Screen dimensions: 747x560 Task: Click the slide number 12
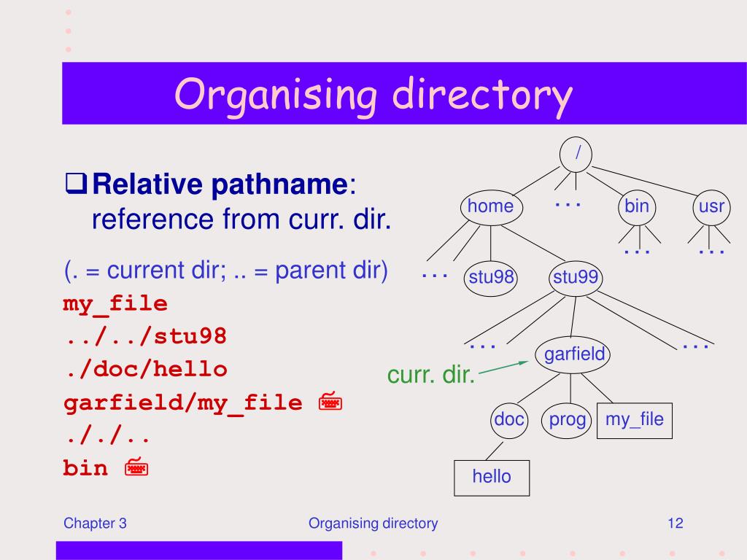coord(676,524)
